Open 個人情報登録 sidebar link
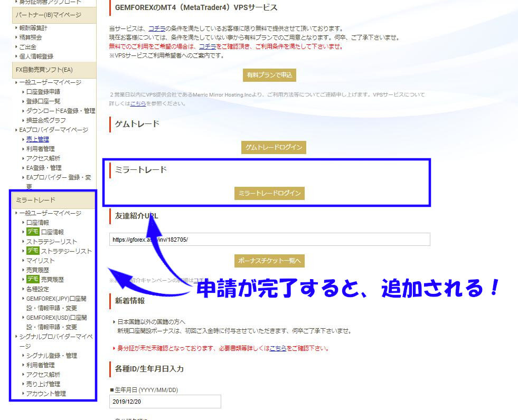Screen dimensions: 518x420 pyautogui.click(x=36, y=56)
